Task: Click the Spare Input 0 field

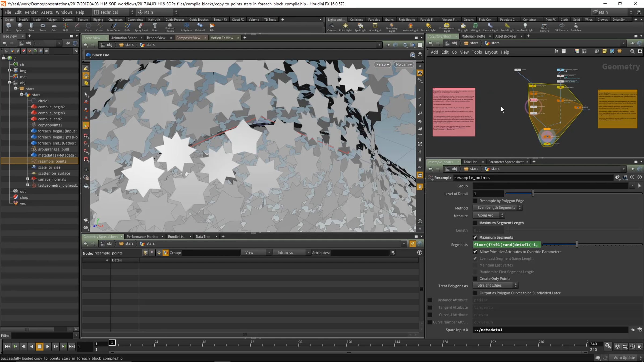Action: click(550, 330)
